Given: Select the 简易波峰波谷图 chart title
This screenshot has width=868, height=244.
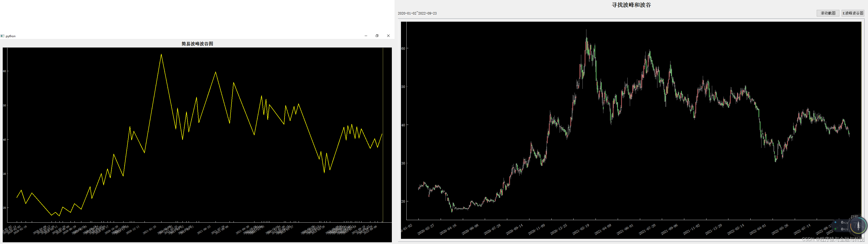Looking at the screenshot, I should pos(198,44).
